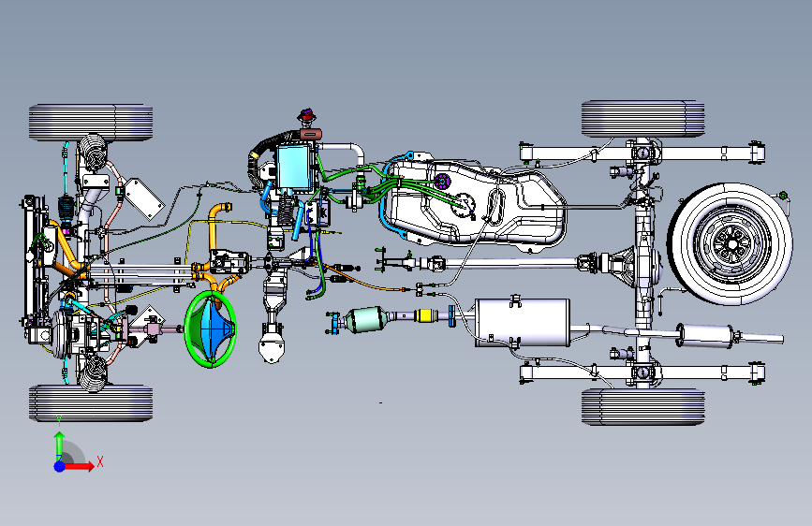Pick the angled white bracket plate with bolt holes
Image resolution: width=812 pixels, height=526 pixels.
click(x=144, y=199)
